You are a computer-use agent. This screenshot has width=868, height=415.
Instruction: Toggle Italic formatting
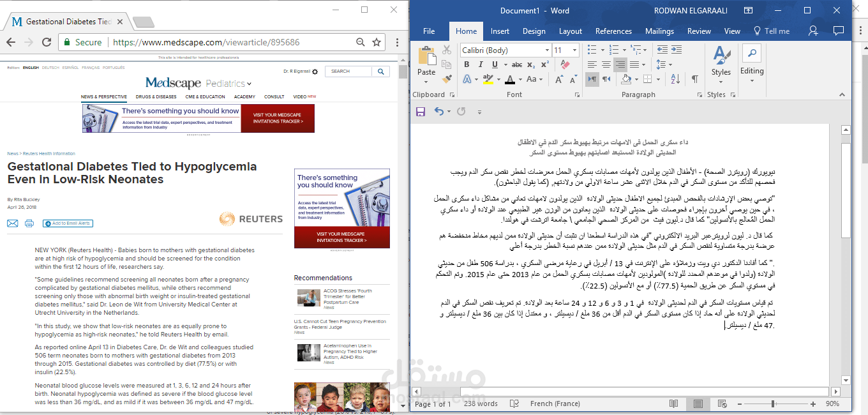[x=481, y=64]
